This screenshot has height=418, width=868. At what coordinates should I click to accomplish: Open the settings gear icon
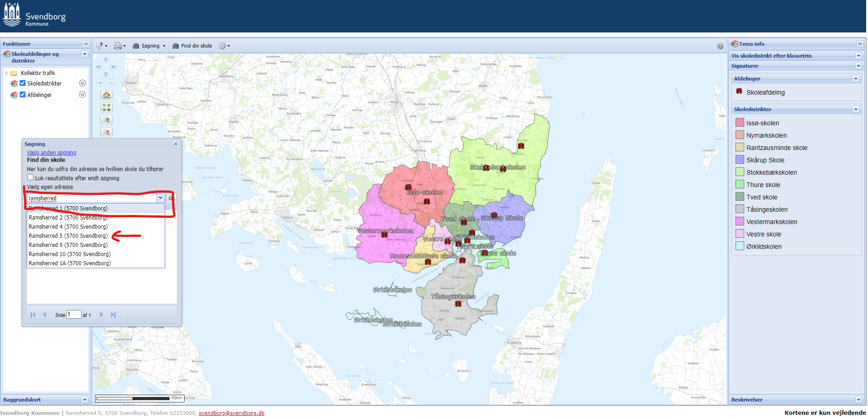click(x=222, y=46)
